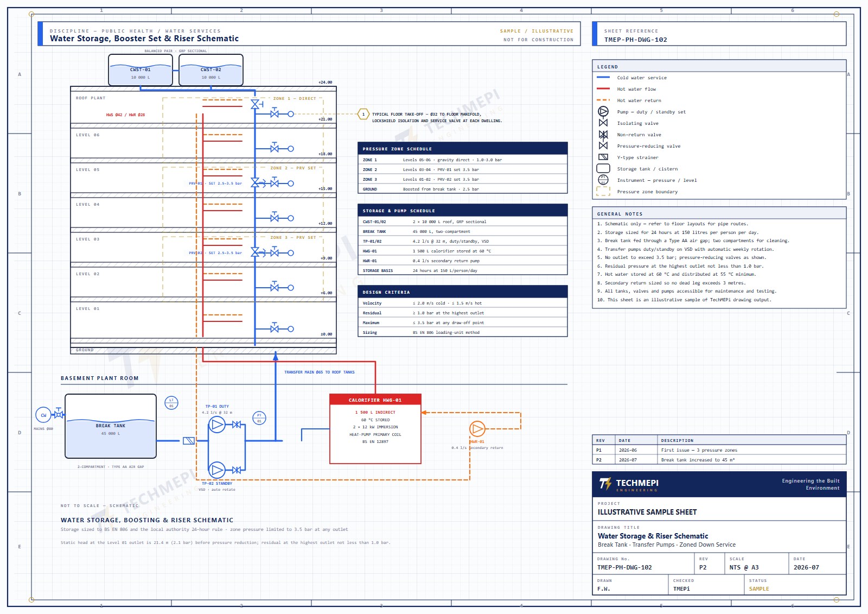
Task: Click the hexagon callout marker 1
Action: point(363,114)
